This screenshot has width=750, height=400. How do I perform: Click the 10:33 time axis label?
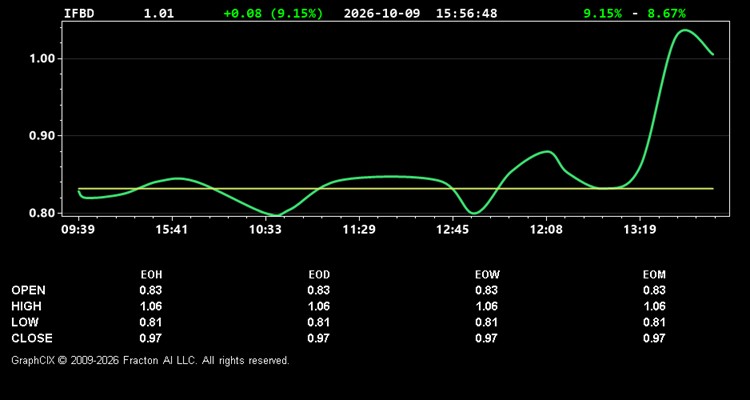click(265, 229)
